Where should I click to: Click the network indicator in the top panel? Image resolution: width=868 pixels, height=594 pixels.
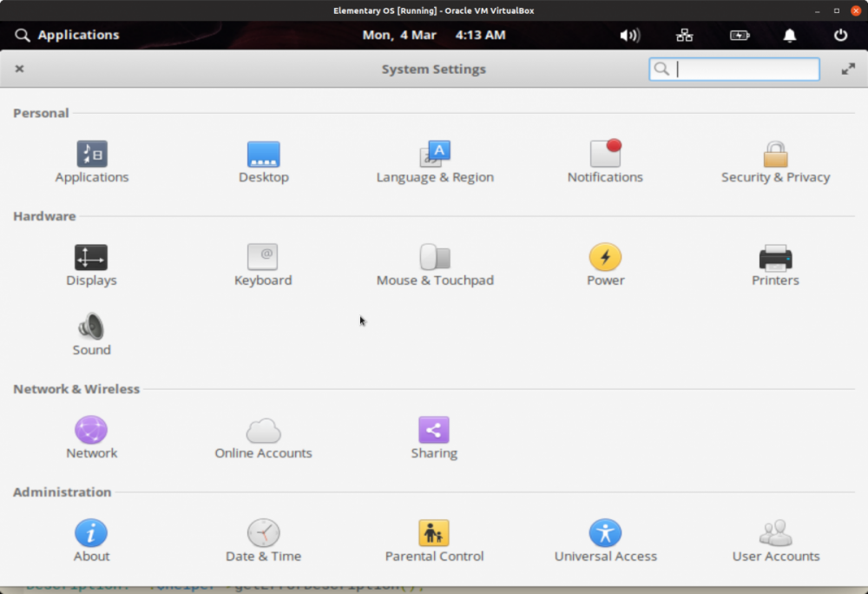(x=684, y=36)
